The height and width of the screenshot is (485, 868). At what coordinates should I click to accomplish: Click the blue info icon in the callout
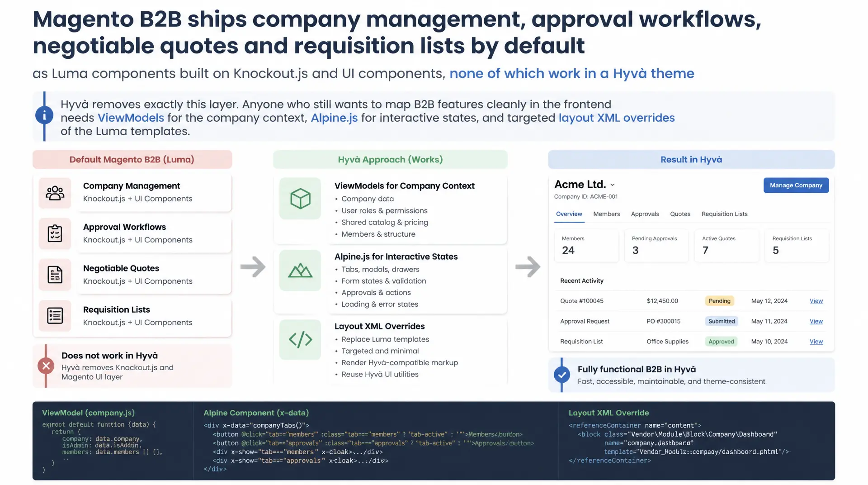(x=44, y=116)
